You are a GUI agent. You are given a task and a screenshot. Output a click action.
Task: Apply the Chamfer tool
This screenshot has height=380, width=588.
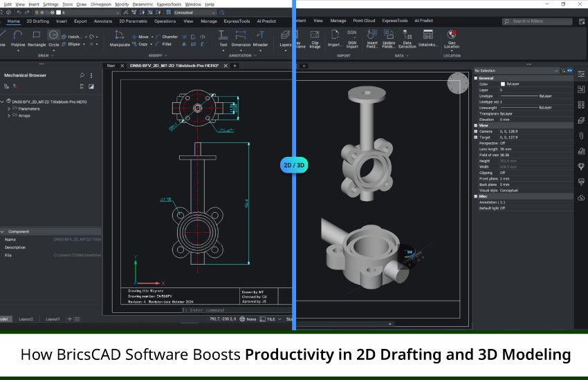click(x=167, y=37)
